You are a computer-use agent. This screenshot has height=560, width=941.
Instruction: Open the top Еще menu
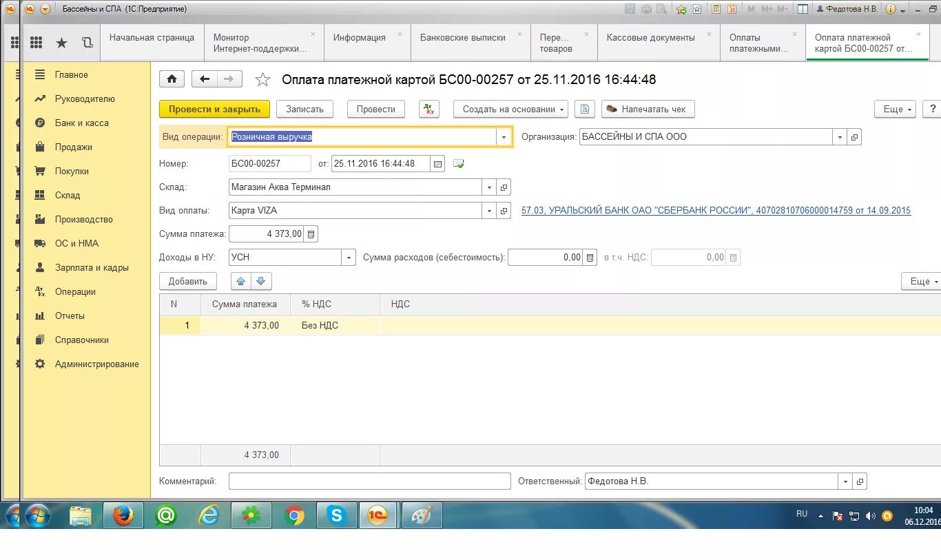pyautogui.click(x=896, y=109)
